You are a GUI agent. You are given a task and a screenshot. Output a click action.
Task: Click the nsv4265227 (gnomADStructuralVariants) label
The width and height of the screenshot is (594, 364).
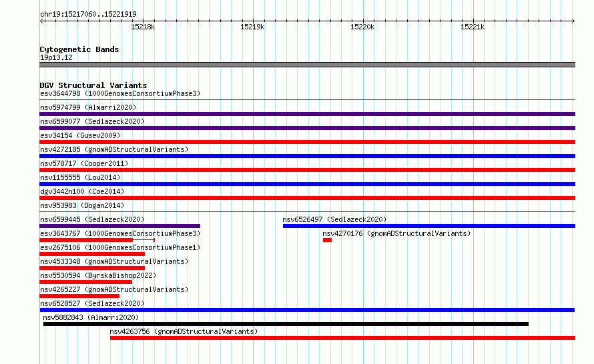click(x=114, y=289)
